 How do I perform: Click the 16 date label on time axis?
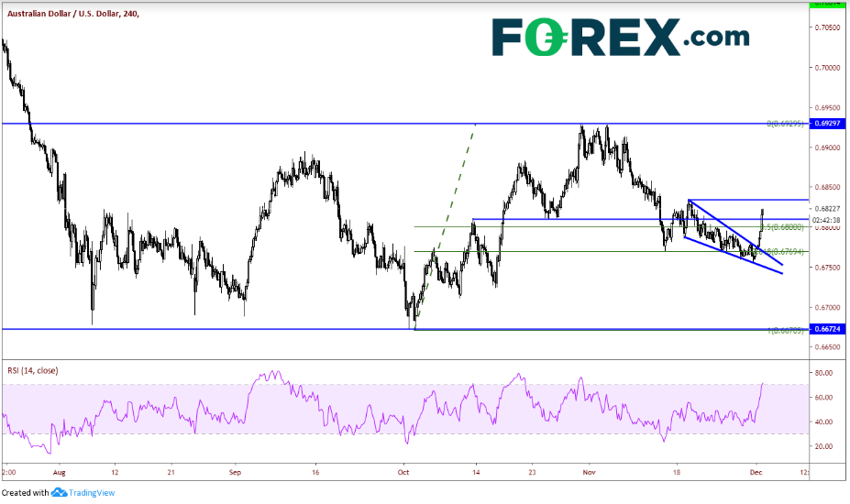315,473
